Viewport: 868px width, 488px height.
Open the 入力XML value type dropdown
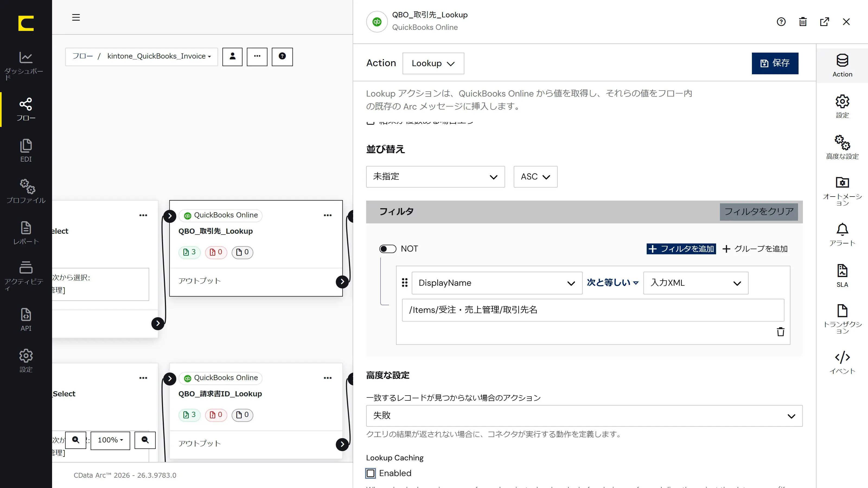696,283
